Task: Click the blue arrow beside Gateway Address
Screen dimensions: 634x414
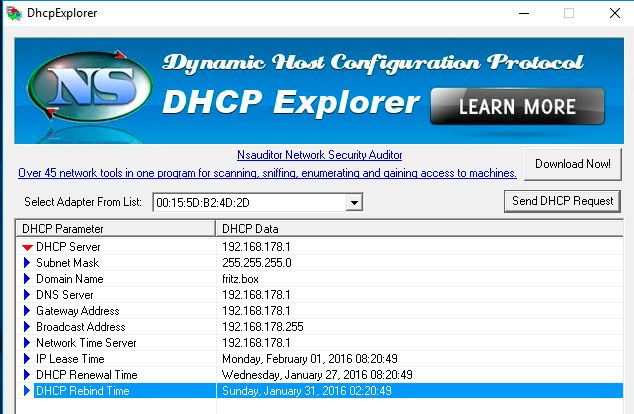Action: pos(27,311)
